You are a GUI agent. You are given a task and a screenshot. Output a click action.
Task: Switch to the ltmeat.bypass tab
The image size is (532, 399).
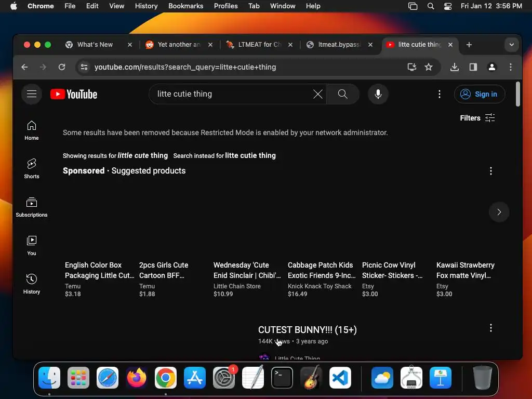point(339,45)
